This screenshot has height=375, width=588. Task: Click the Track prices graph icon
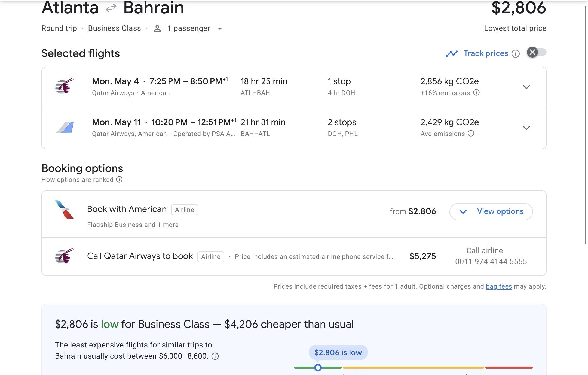pos(452,53)
